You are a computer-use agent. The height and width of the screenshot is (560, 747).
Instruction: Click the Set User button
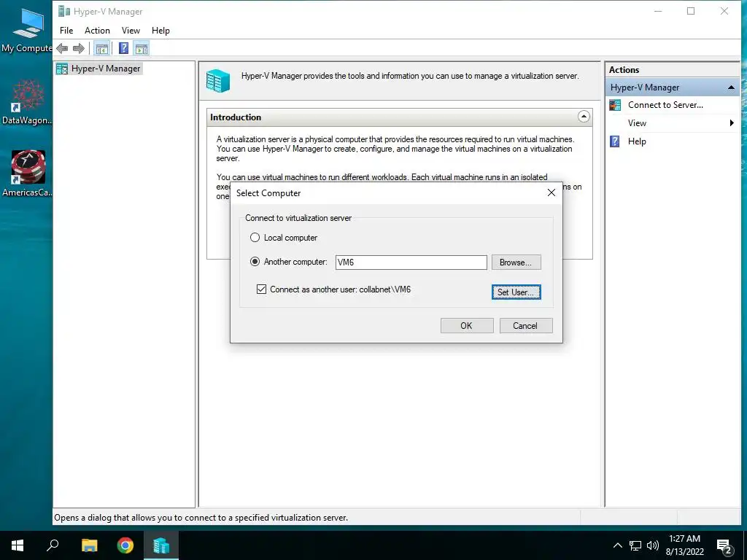tap(516, 292)
